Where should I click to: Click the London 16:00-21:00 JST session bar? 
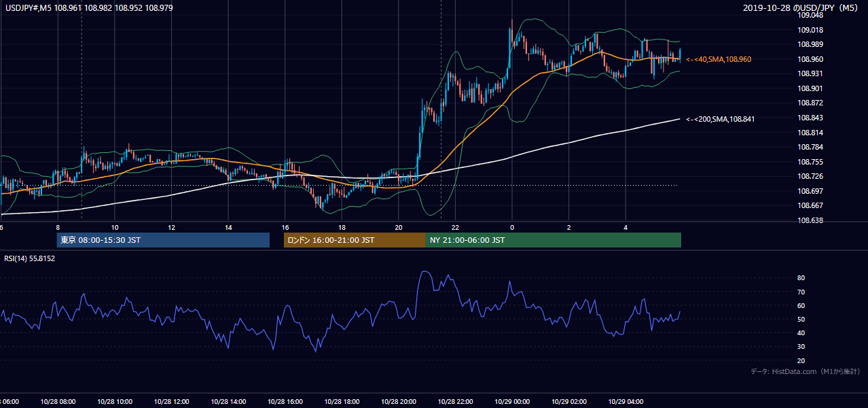click(355, 240)
